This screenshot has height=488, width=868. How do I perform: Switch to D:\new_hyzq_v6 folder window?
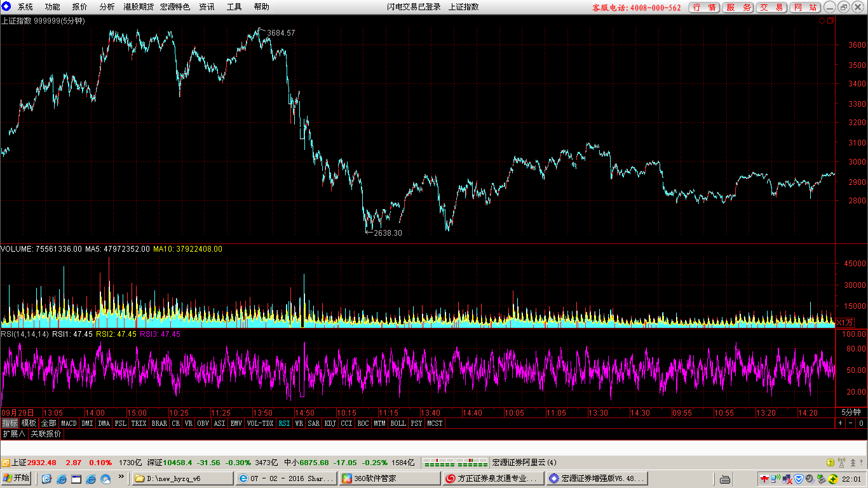tap(183, 478)
